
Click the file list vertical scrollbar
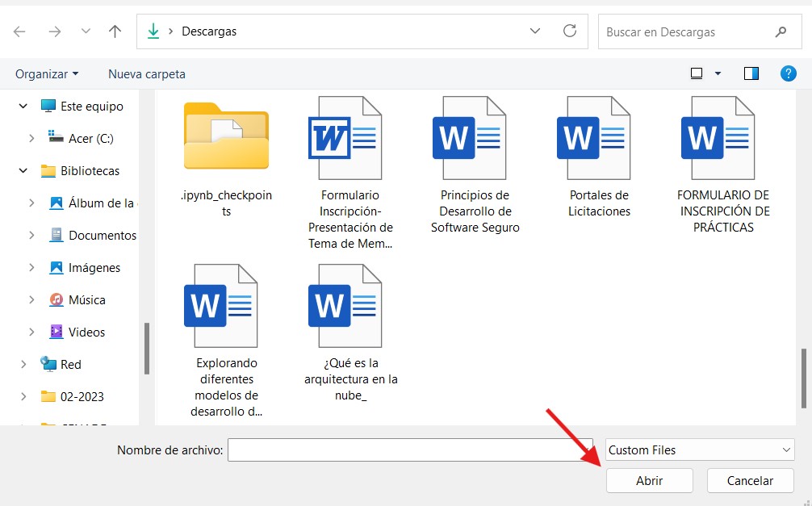804,378
